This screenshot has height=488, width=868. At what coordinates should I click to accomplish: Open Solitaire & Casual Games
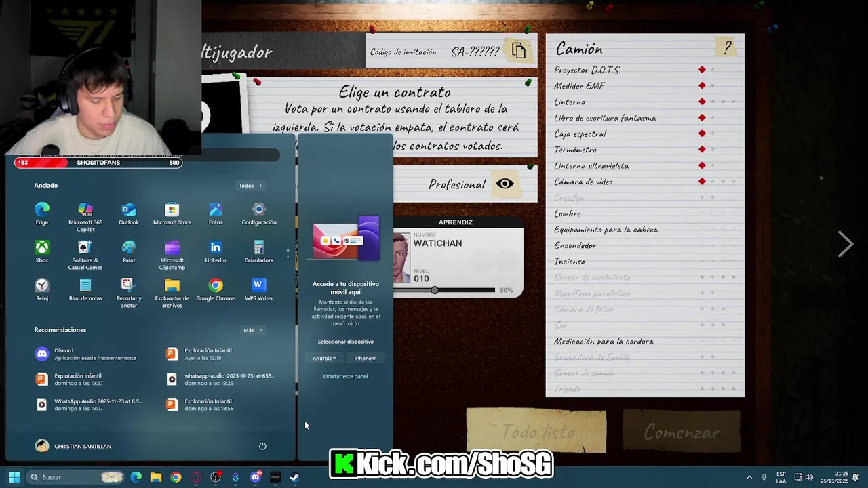[x=85, y=255]
